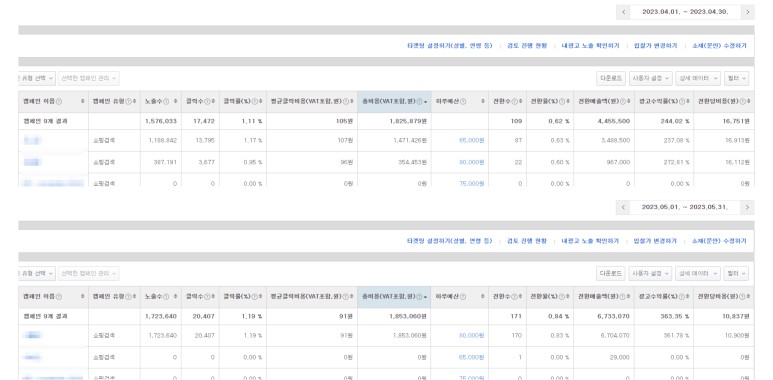Open 내광고 노출 확인하기 link in May panel

tap(590, 241)
